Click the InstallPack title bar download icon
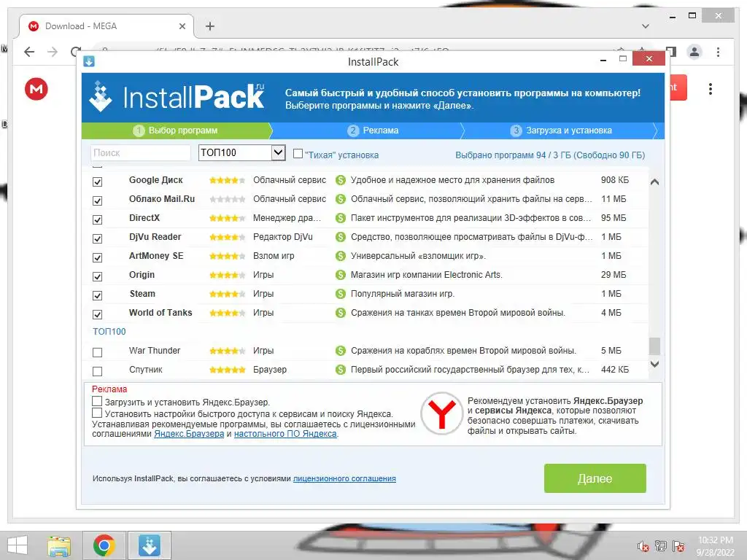The width and height of the screenshot is (747, 560). pos(89,61)
